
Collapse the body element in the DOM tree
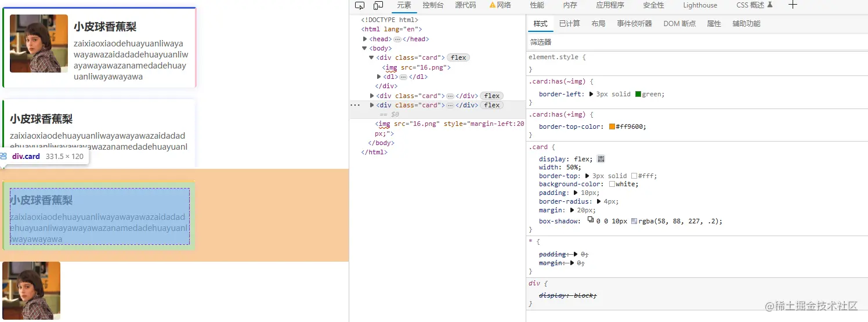(x=364, y=48)
